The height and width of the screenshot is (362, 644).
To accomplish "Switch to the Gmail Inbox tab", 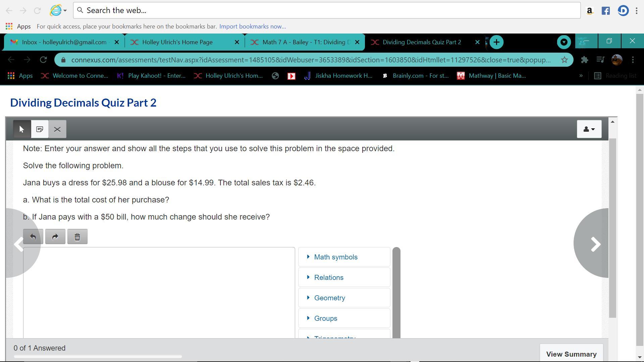I will (x=64, y=42).
